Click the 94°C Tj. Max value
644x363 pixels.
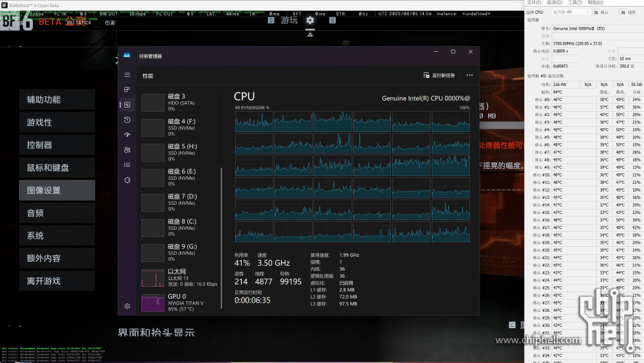574,93
